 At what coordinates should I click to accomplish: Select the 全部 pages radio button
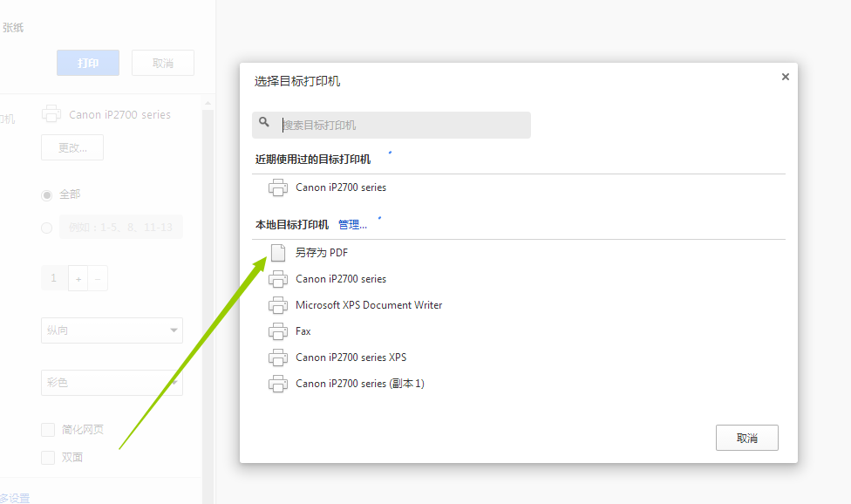47,195
